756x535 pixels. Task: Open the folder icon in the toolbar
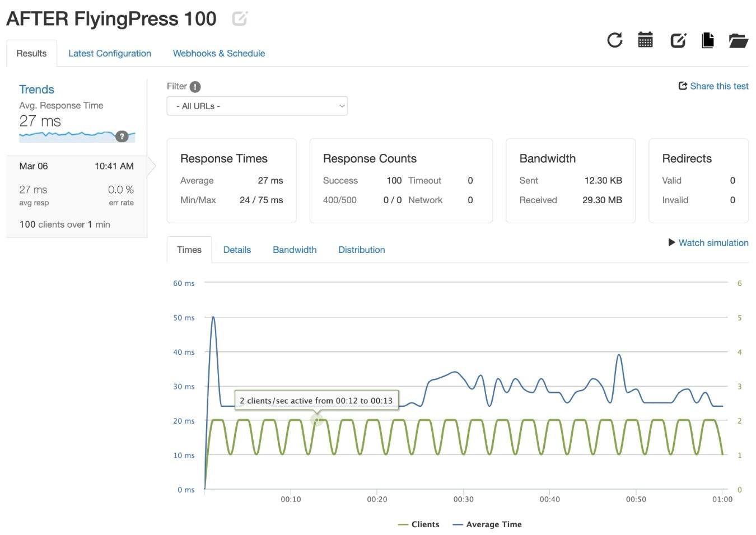click(739, 40)
